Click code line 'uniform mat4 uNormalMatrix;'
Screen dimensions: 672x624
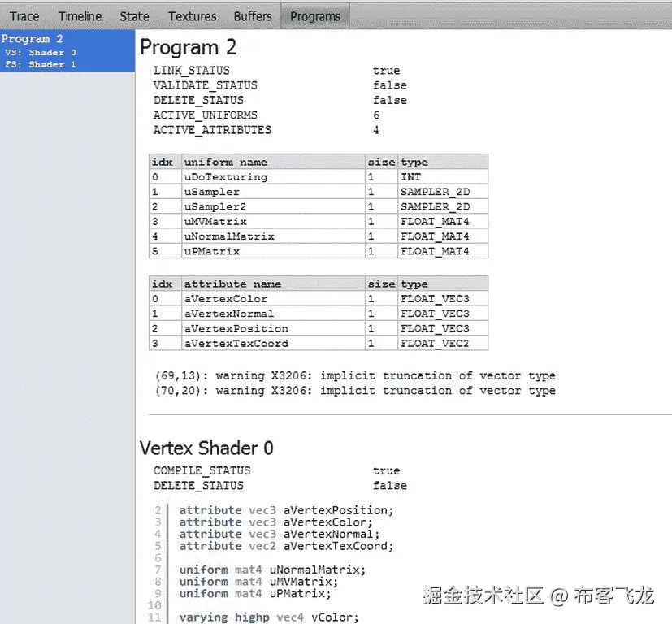272,570
